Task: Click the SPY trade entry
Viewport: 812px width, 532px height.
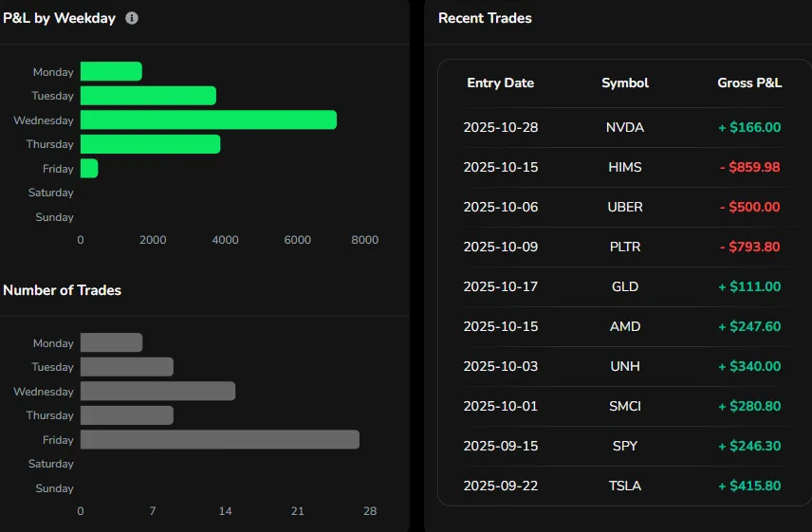Action: [623, 446]
